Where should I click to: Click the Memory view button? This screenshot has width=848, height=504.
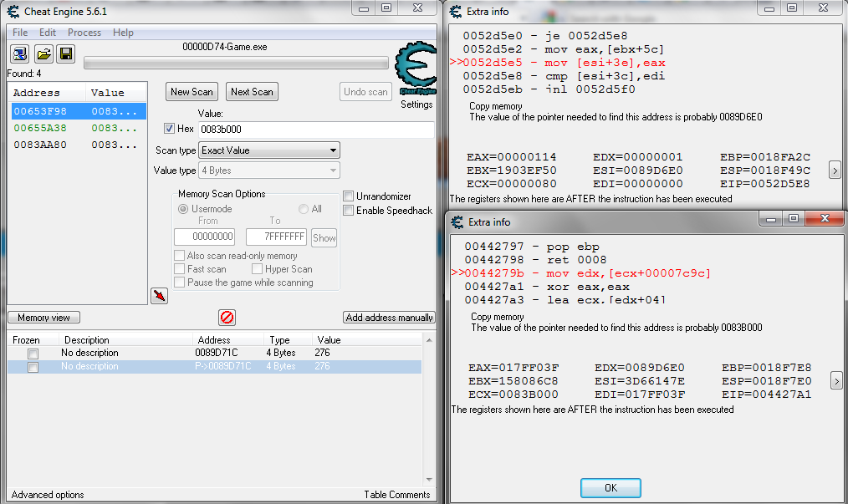(x=44, y=318)
